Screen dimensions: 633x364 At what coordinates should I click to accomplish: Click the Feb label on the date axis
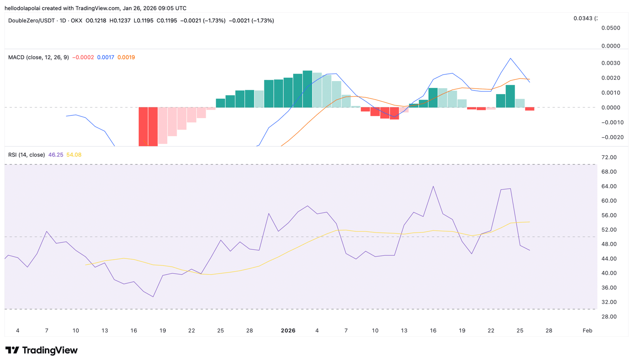[588, 331]
